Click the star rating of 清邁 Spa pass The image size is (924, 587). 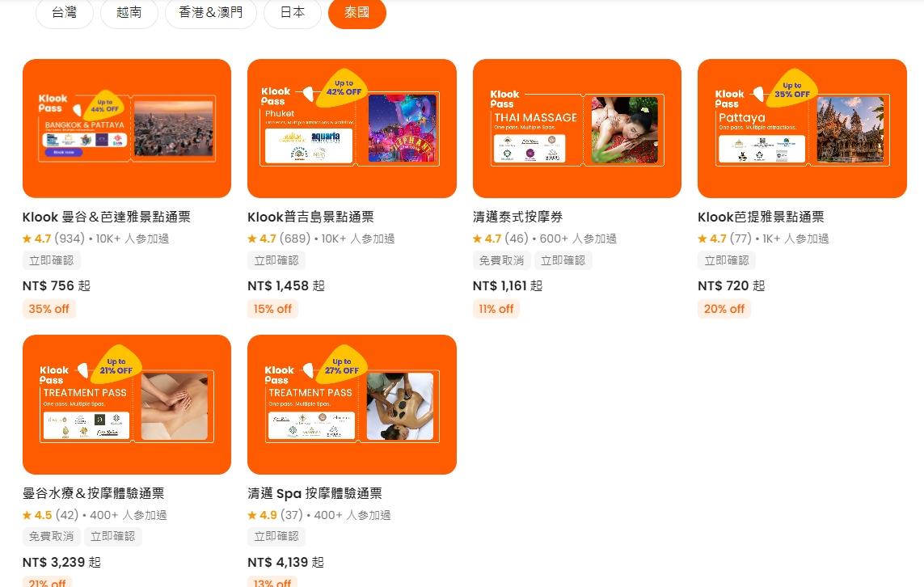[262, 515]
